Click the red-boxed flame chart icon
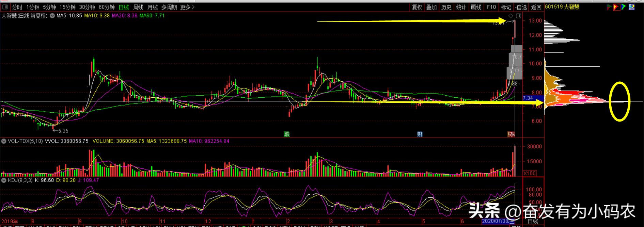Screen dimensions: 644x227 616,7
